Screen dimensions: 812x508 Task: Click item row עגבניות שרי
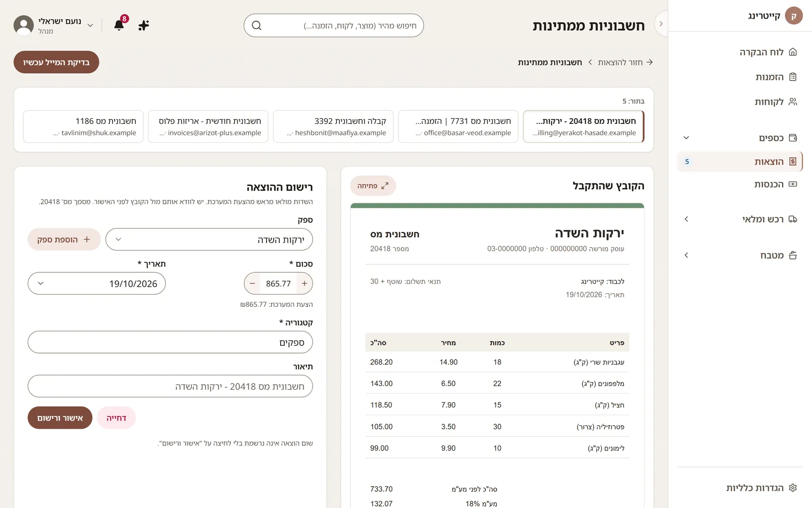pyautogui.click(x=497, y=362)
